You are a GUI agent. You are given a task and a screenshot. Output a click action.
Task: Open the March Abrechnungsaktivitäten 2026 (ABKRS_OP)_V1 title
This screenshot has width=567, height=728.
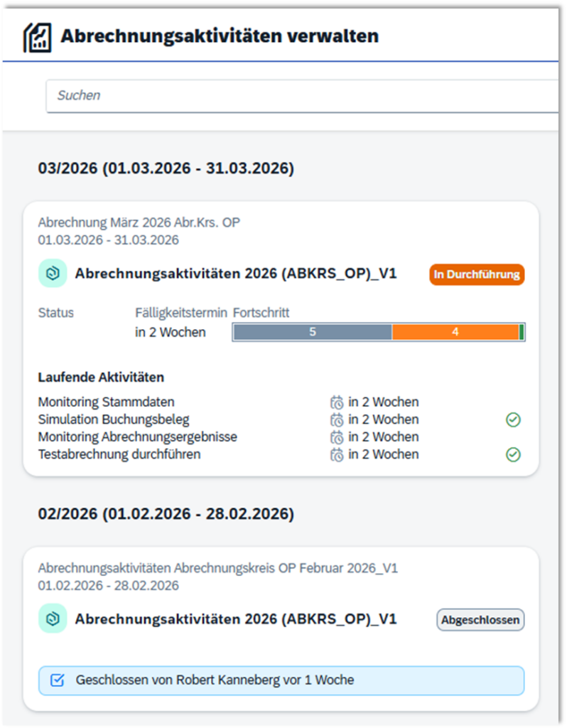235,274
